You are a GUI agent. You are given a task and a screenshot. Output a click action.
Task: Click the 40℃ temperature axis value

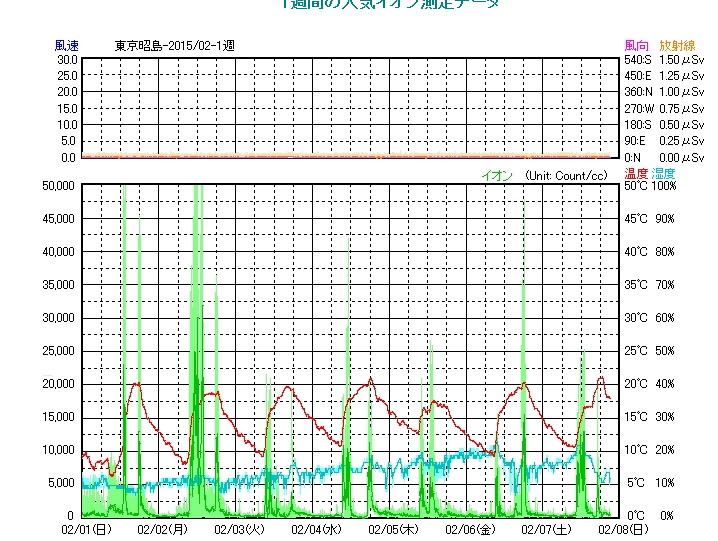pyautogui.click(x=636, y=252)
